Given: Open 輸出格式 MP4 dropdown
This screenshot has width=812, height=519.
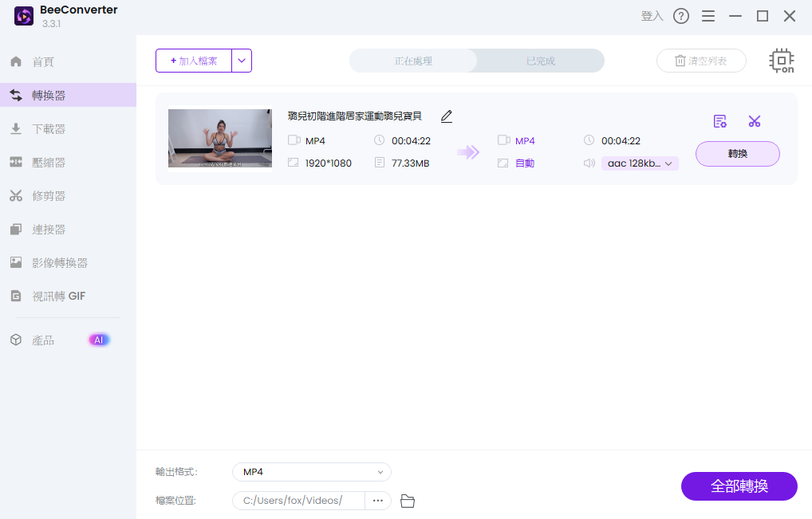Looking at the screenshot, I should coord(312,472).
